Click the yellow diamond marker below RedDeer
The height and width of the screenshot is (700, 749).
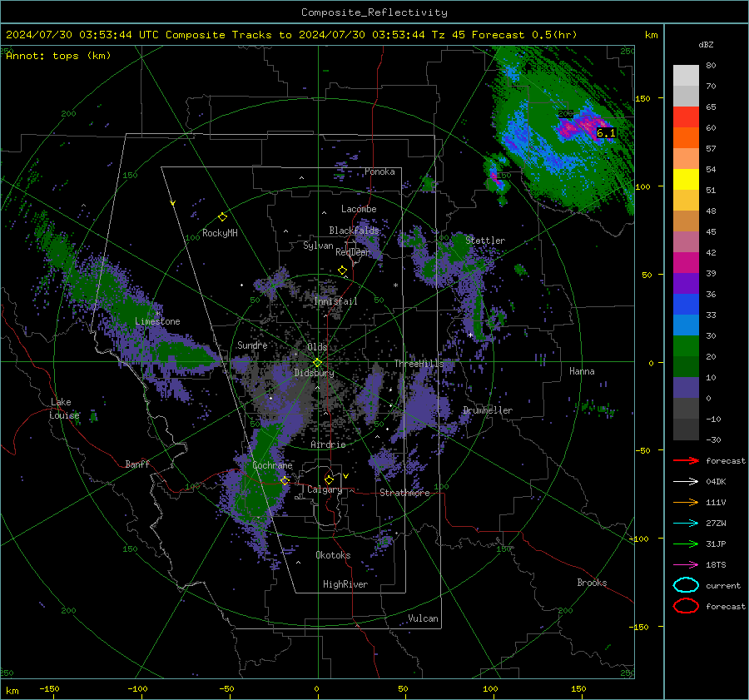pos(343,271)
